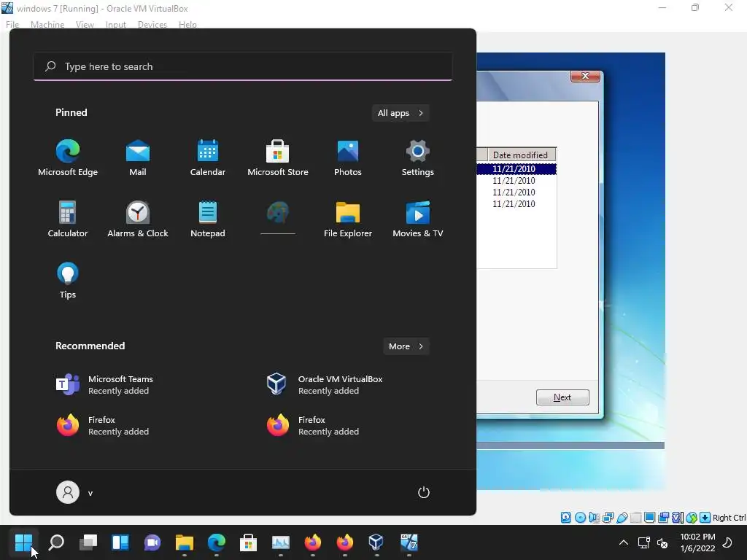
Task: Open VirtualBox File menu
Action: pos(12,24)
